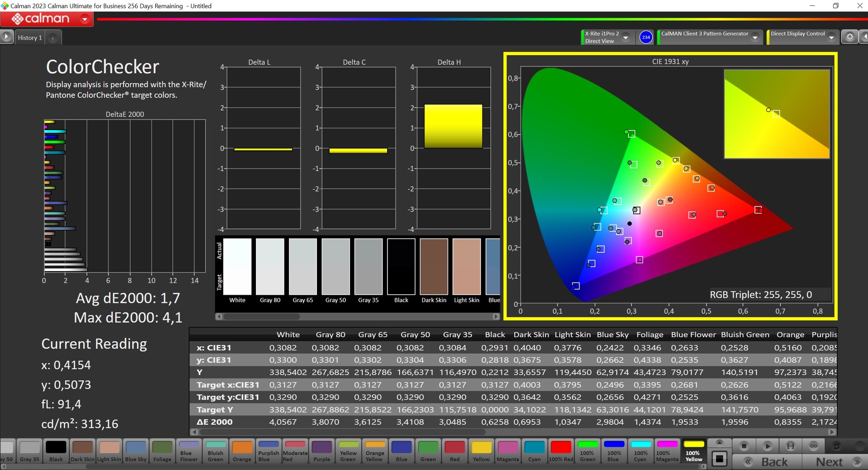Image resolution: width=868 pixels, height=470 pixels.
Task: Select the Cyan color patch
Action: (534, 451)
